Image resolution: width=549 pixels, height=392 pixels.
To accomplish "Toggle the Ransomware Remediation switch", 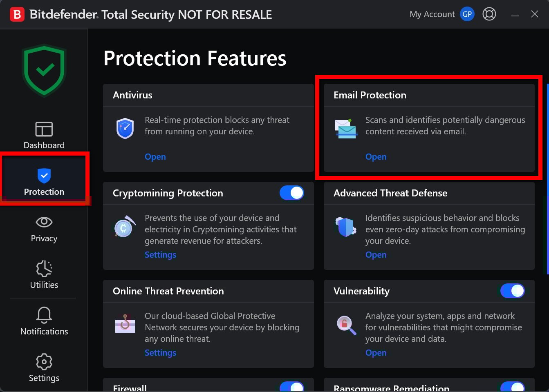I will point(513,387).
